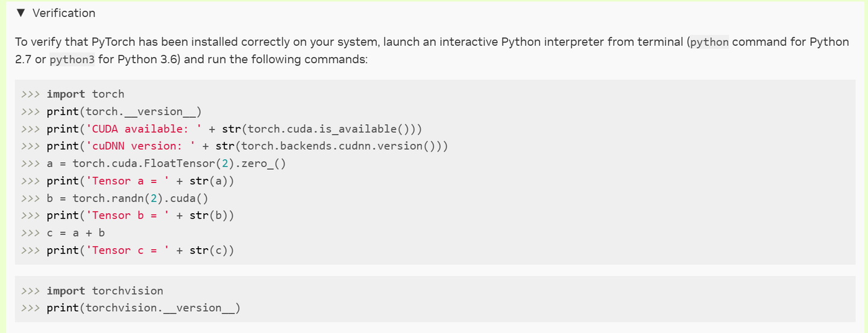Click the 'import torch' code line
The height and width of the screenshot is (333, 868).
[x=85, y=94]
